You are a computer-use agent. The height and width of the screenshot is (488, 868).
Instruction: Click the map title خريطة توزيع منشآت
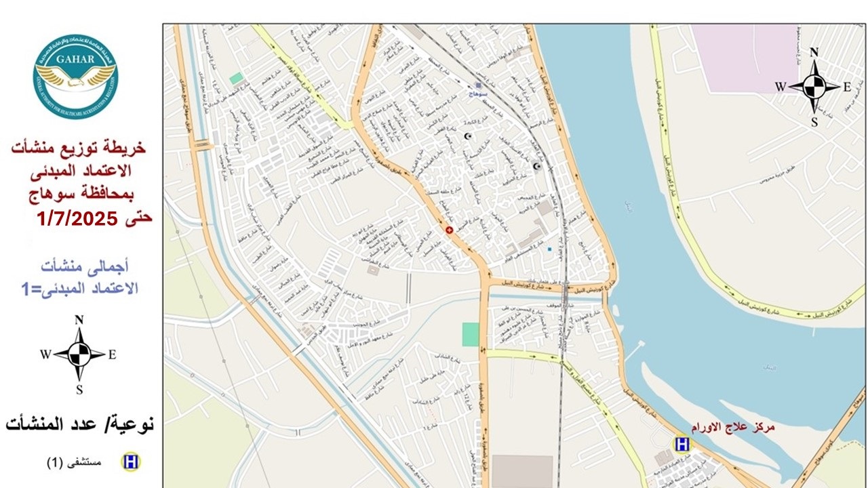(80, 146)
